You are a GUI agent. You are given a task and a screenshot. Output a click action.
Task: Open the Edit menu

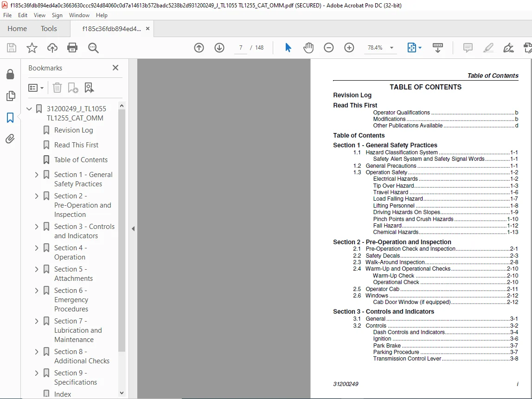pos(23,15)
